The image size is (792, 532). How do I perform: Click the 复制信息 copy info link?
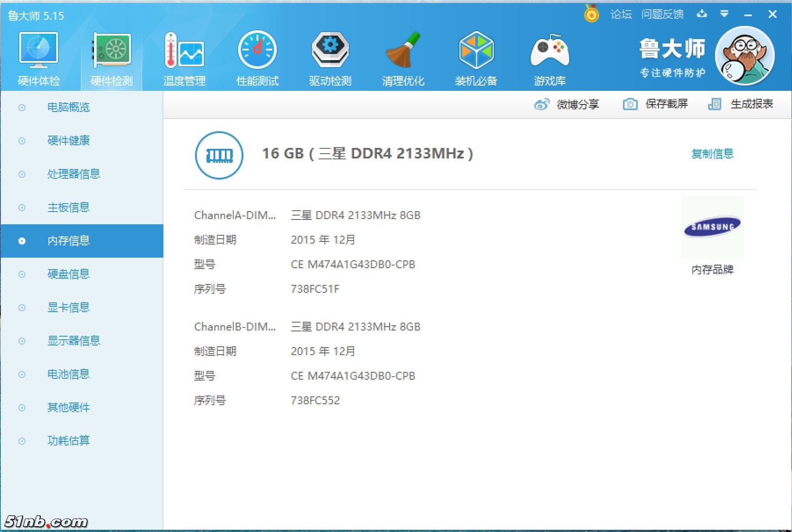click(x=712, y=154)
